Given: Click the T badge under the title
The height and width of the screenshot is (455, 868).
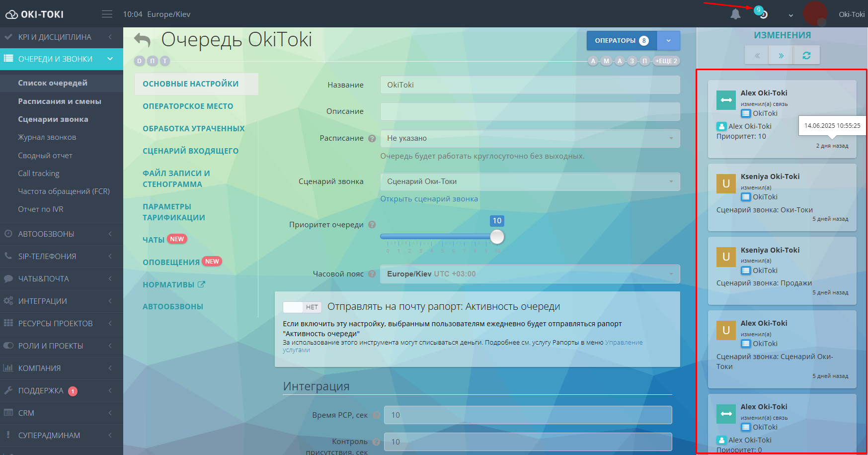Looking at the screenshot, I should (165, 61).
